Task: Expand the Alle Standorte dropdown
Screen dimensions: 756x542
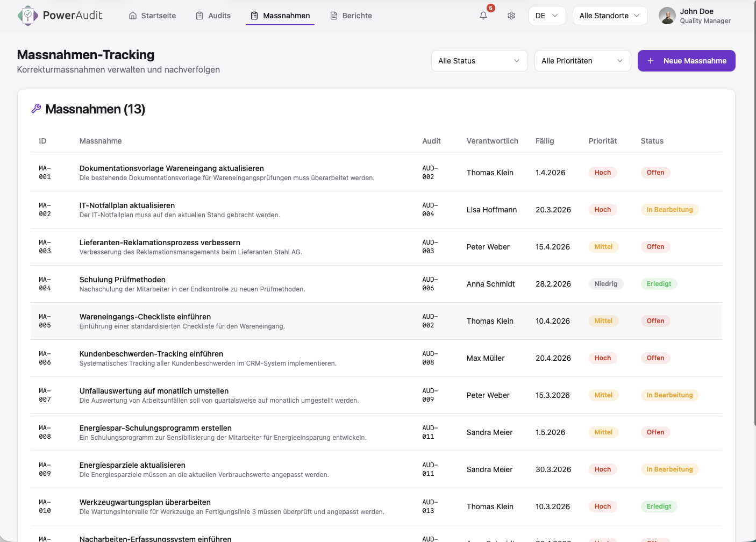Action: pos(610,16)
